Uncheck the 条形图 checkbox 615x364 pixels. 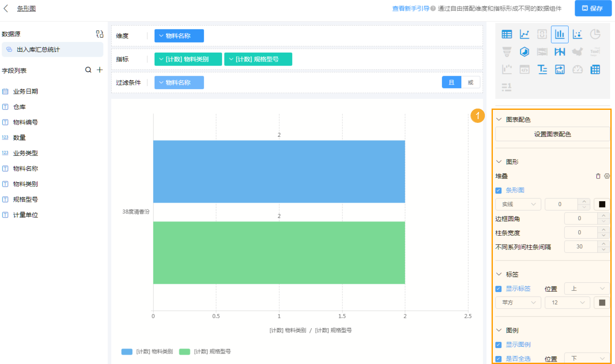click(498, 190)
